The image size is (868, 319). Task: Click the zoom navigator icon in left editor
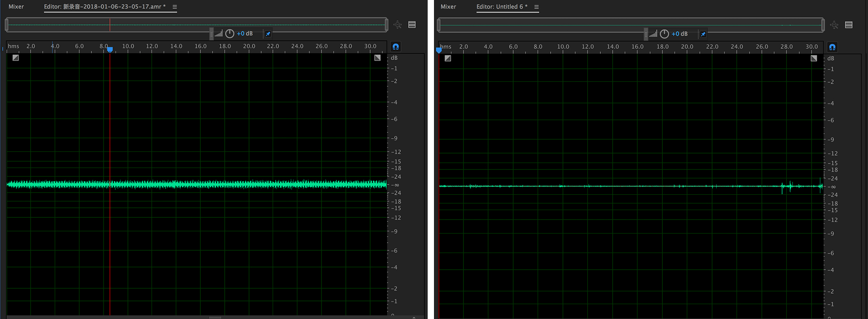click(397, 25)
